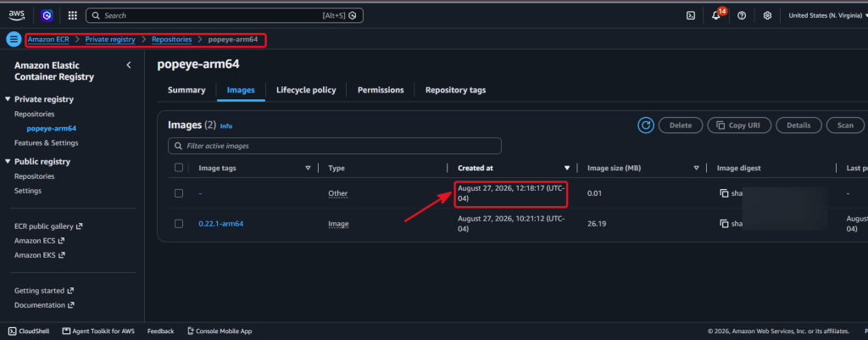Check the box for the untagged image row
Image resolution: width=868 pixels, height=340 pixels.
point(178,193)
